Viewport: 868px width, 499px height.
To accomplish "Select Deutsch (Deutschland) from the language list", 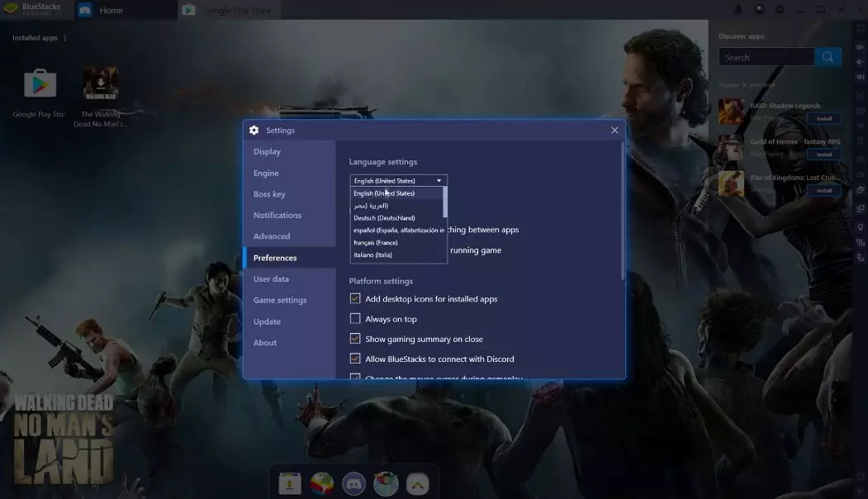I will point(385,218).
